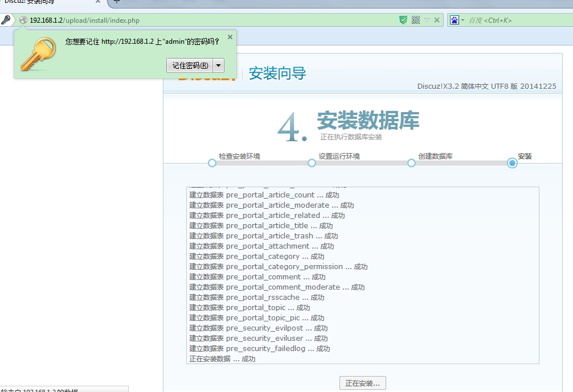Viewport: 573px width, 392px height.
Task: Click the URL text in address bar
Action: (84, 20)
